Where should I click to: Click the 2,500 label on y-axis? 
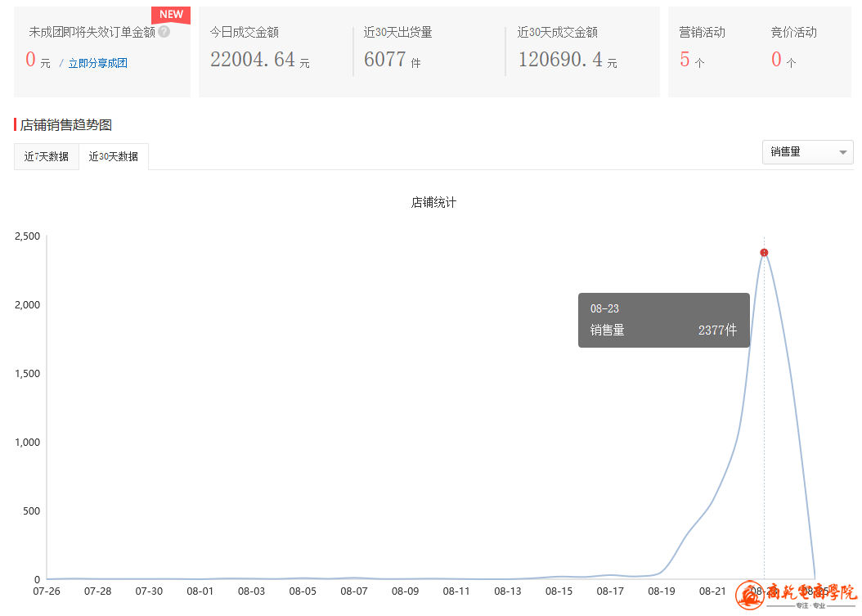click(x=27, y=236)
